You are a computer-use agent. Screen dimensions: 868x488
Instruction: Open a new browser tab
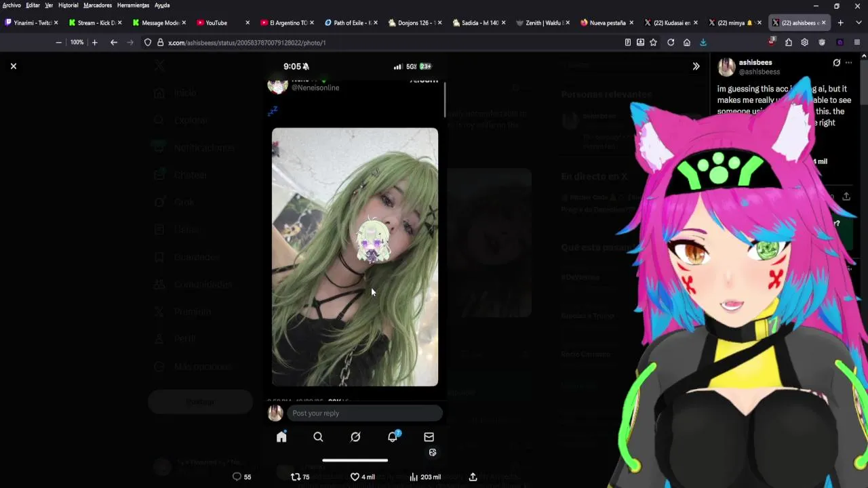click(x=840, y=22)
